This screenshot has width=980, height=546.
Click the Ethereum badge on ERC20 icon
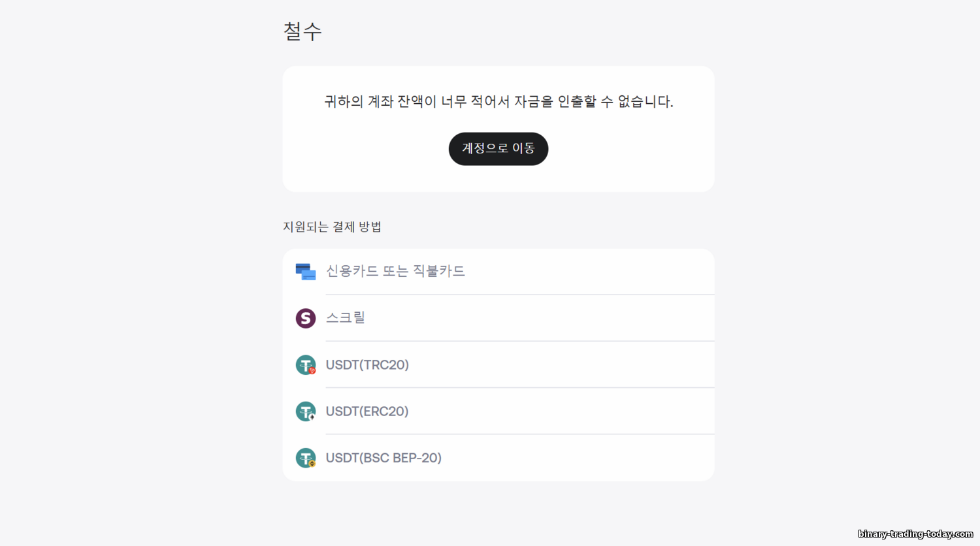point(312,417)
